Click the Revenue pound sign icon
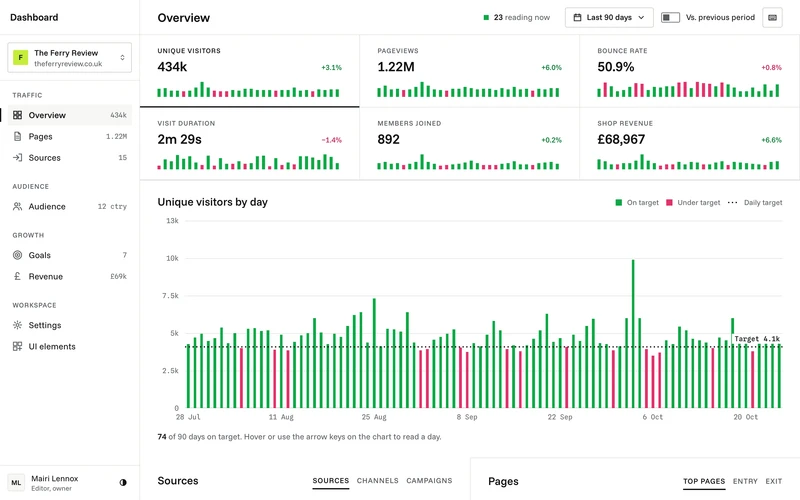This screenshot has width=800, height=500. pyautogui.click(x=17, y=277)
